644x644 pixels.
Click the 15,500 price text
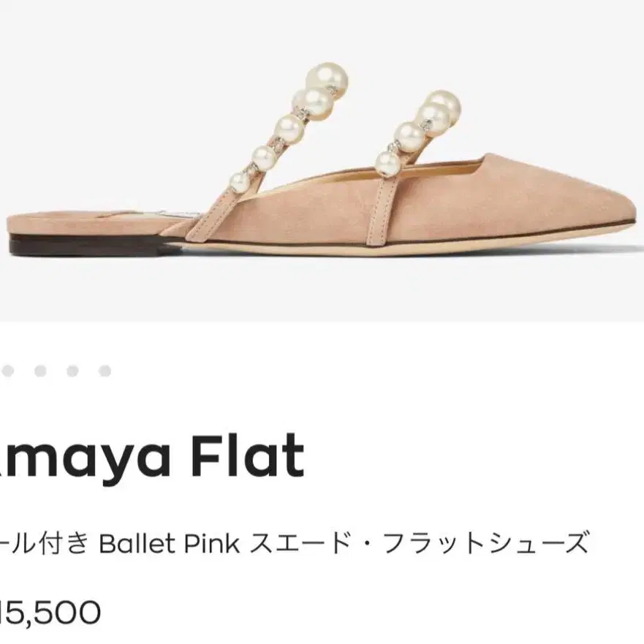tap(50, 613)
